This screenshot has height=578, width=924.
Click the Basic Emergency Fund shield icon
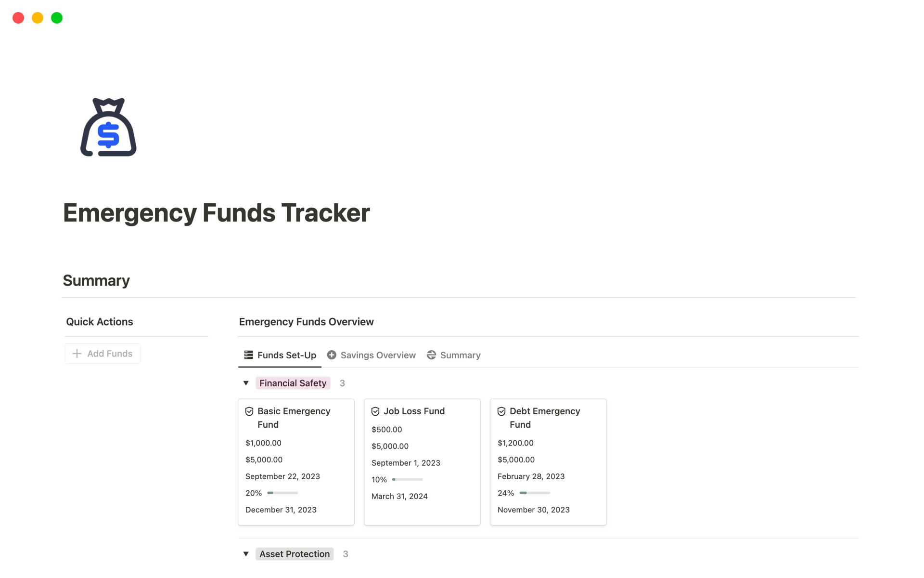[x=249, y=411]
